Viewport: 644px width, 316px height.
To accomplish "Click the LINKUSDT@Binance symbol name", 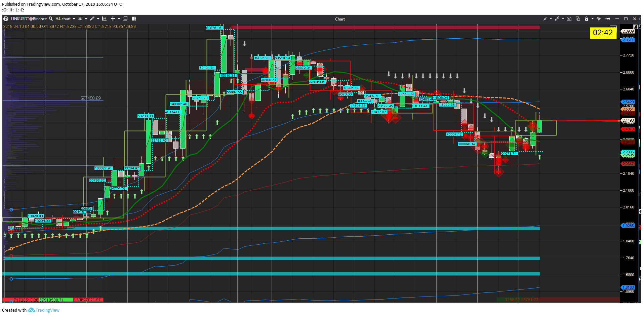I will [x=29, y=19].
